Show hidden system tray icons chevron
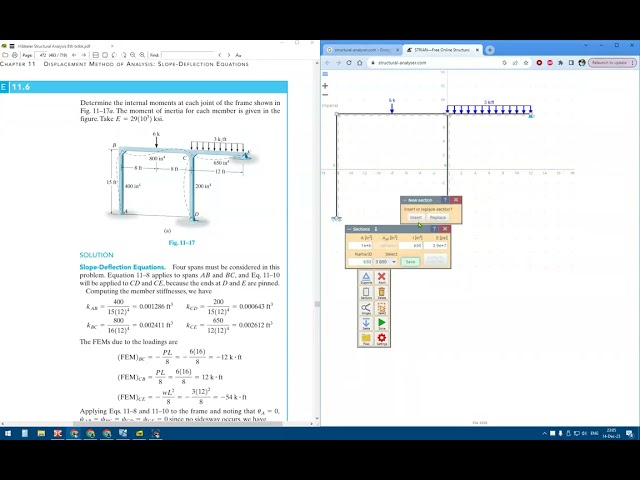The width and height of the screenshot is (640, 480). (544, 433)
